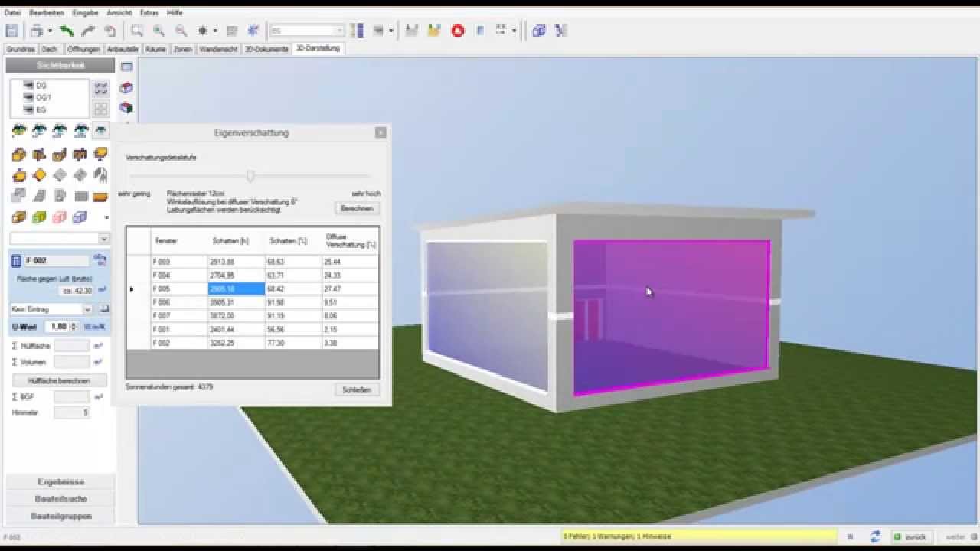Click the red-white cube icon below window icon
The height and width of the screenshot is (551, 980).
(x=126, y=88)
